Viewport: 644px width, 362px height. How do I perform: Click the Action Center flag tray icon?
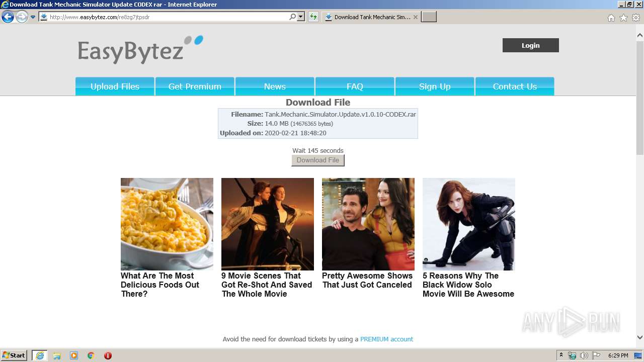[x=595, y=355]
